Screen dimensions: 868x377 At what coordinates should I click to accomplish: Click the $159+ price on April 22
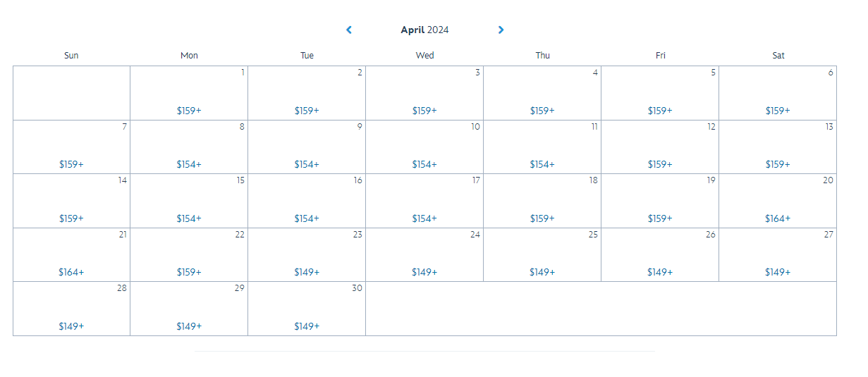(x=189, y=272)
